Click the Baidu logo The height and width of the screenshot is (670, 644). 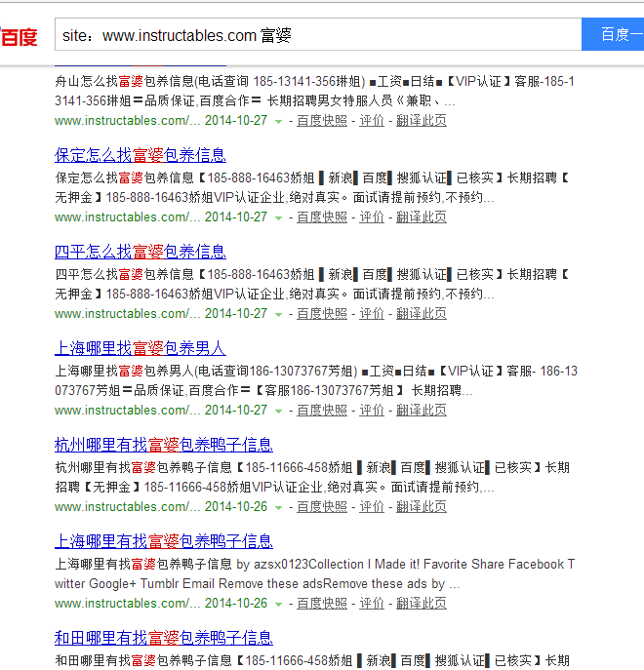[x=19, y=36]
